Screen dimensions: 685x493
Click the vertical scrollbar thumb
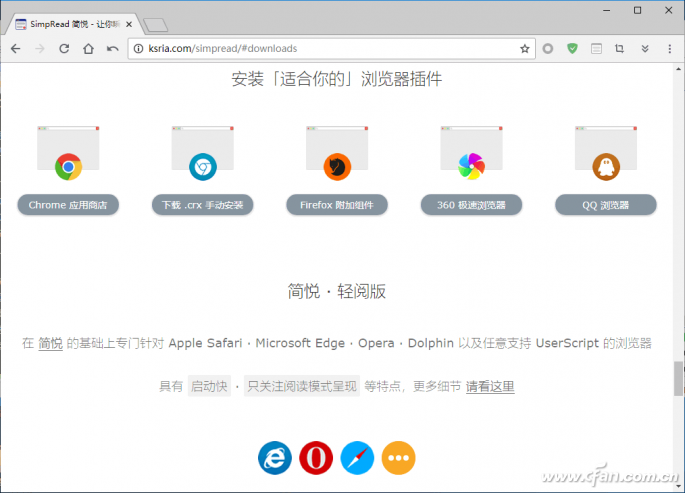tap(678, 378)
